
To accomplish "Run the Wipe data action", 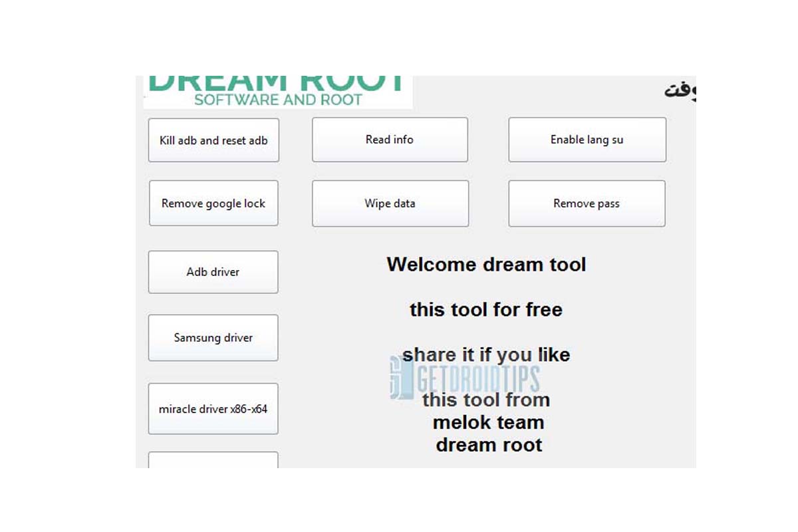I will click(390, 203).
